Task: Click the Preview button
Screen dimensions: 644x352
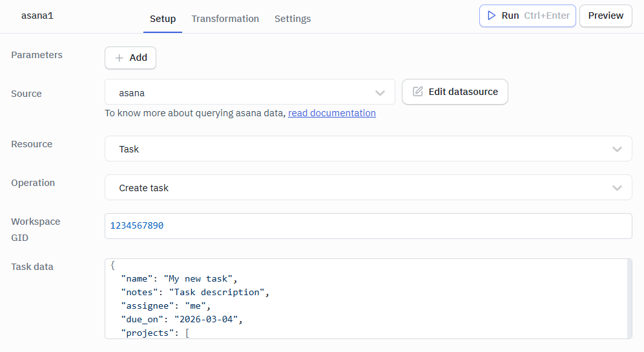Action: point(606,16)
